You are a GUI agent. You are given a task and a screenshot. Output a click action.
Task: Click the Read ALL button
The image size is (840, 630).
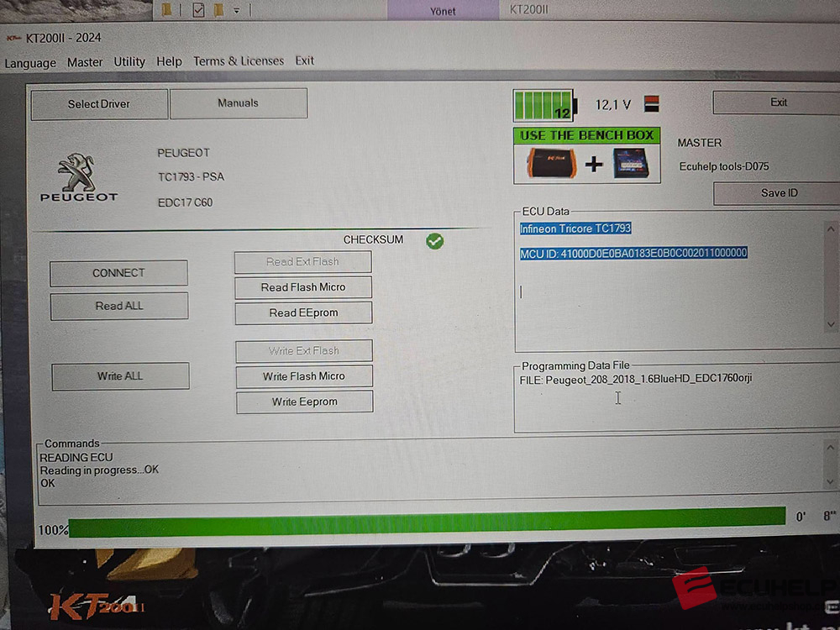point(119,306)
